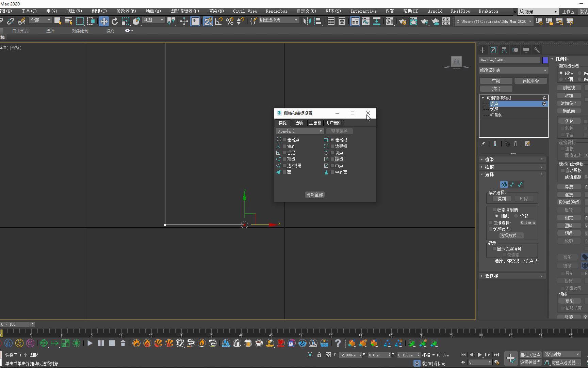Open the Standard snap type dropdown
The height and width of the screenshot is (368, 588).
299,131
